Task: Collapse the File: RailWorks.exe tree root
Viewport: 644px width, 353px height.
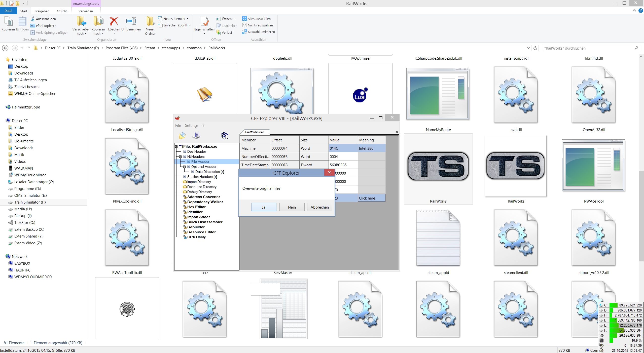Action: 176,146
